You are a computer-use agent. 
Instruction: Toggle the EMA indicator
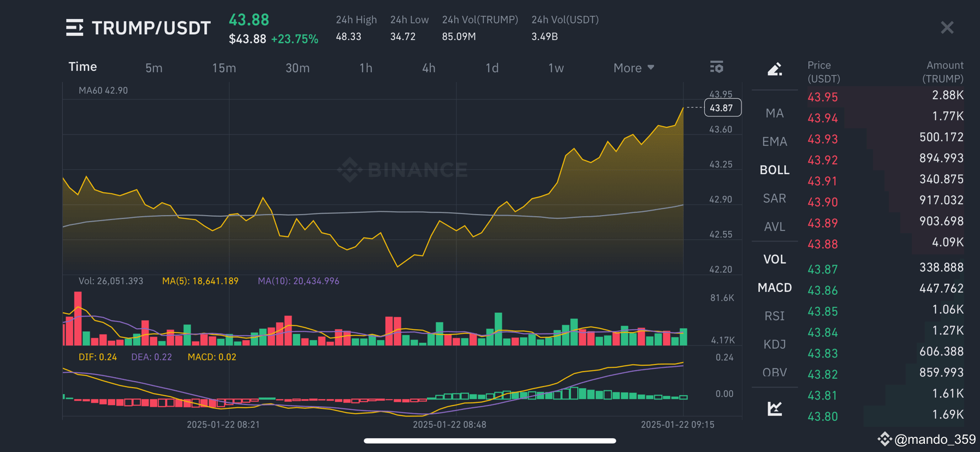[775, 141]
